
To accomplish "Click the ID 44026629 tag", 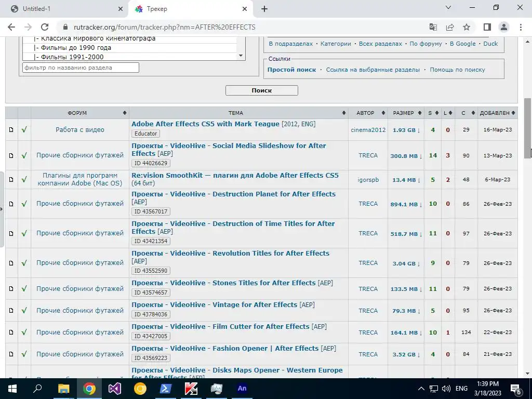I will pyautogui.click(x=151, y=163).
